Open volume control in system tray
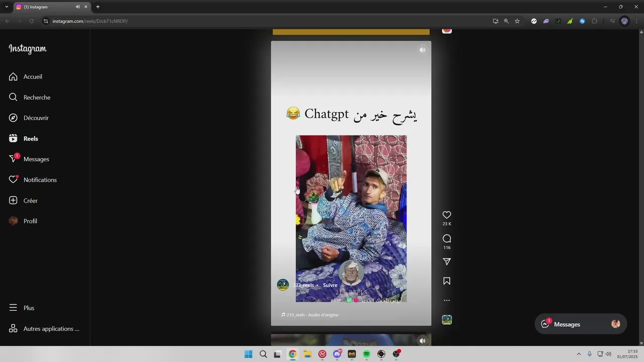The width and height of the screenshot is (644, 362). (608, 354)
